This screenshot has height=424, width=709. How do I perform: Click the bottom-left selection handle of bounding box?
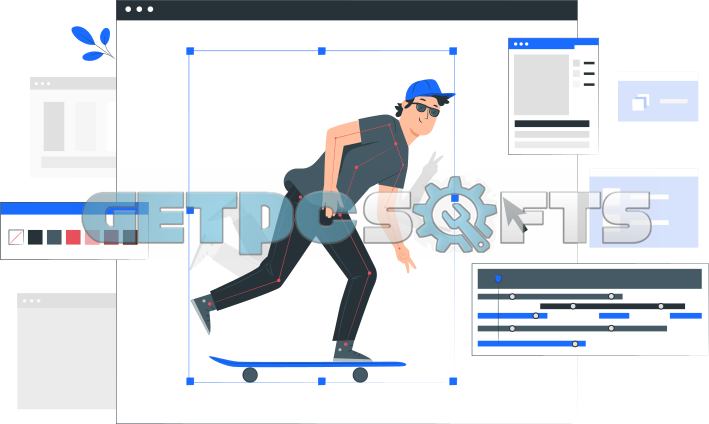[x=190, y=382]
